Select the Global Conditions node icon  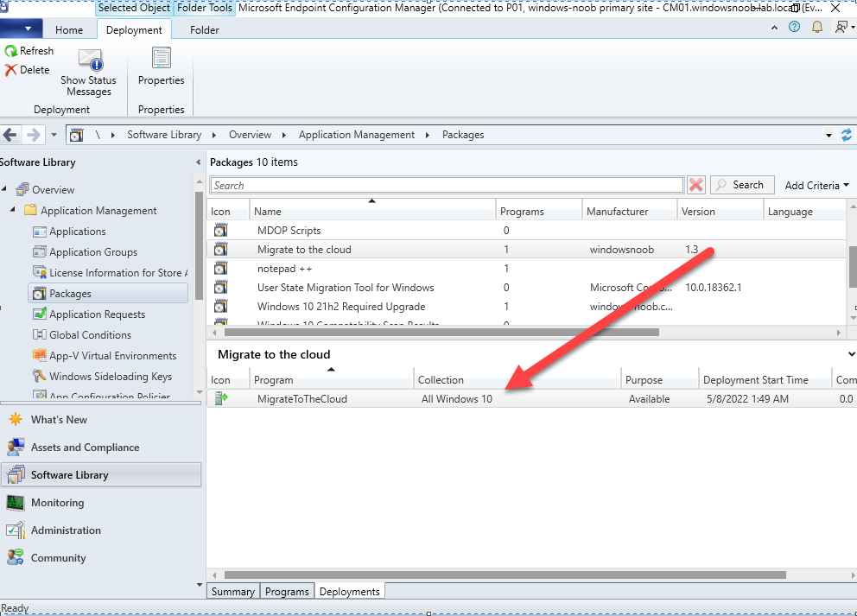click(40, 335)
